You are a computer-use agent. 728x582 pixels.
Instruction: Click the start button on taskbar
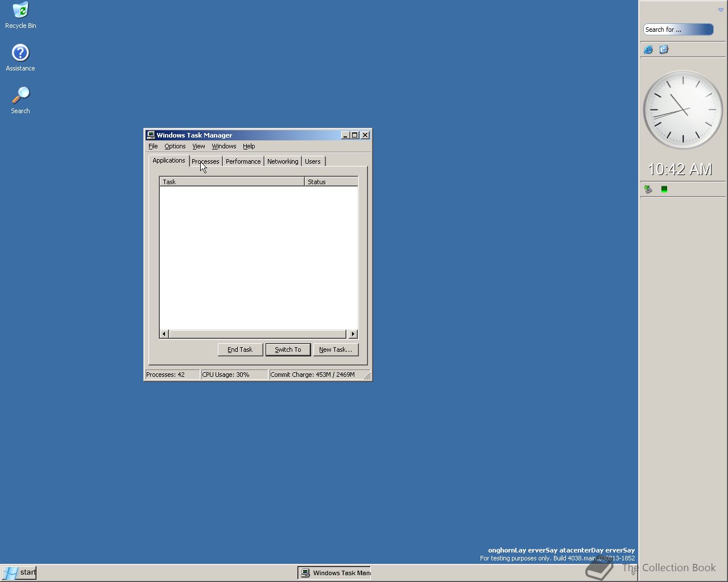[19, 572]
